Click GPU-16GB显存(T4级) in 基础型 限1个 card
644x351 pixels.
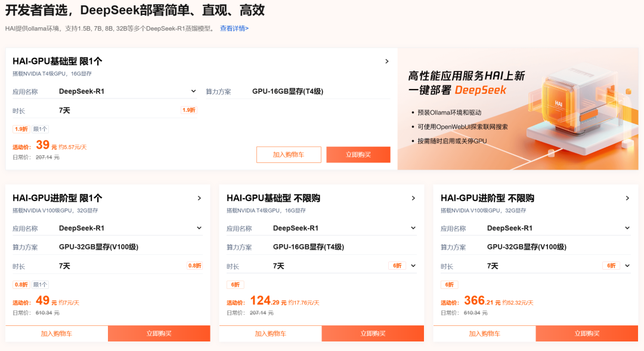click(x=287, y=91)
